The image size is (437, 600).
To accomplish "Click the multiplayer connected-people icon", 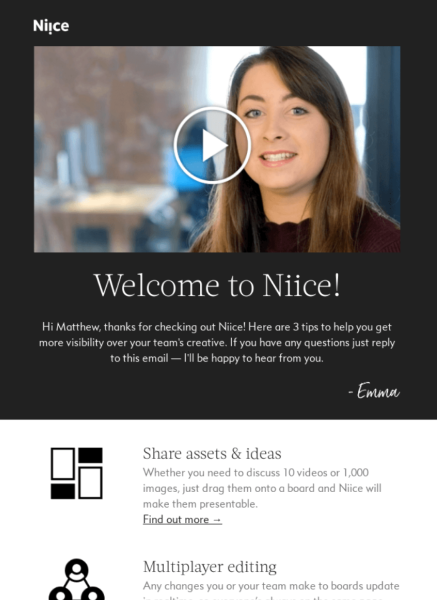I will click(77, 579).
